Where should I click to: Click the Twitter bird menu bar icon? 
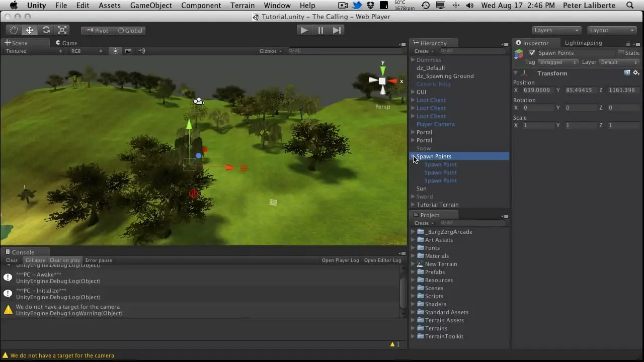point(357,6)
